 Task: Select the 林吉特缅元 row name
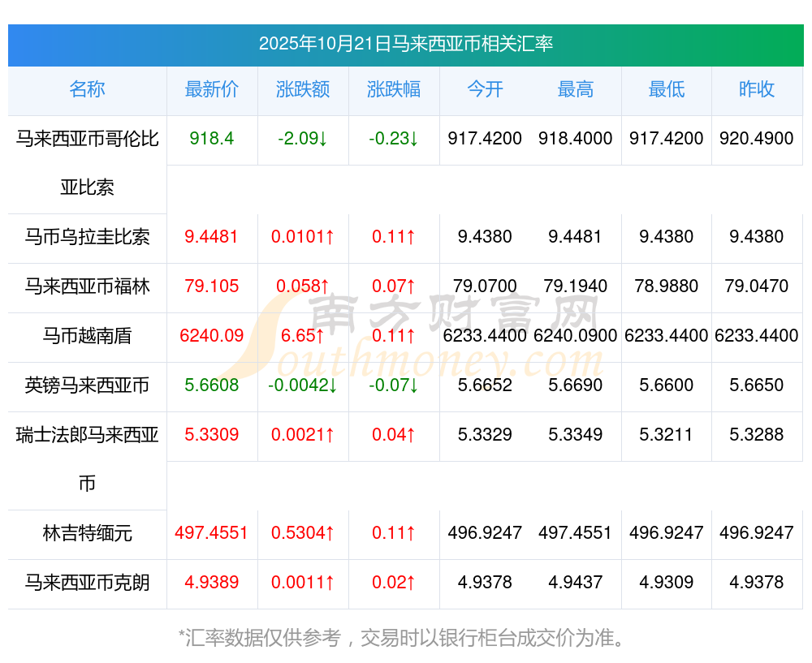87,534
